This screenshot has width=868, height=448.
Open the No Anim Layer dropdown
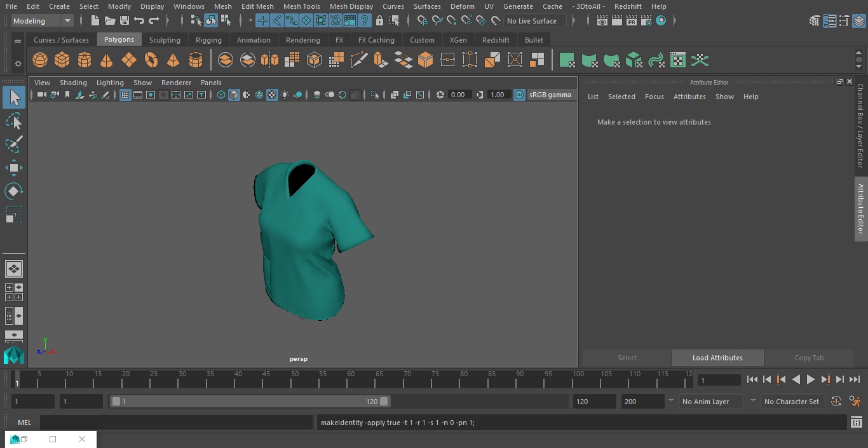711,402
